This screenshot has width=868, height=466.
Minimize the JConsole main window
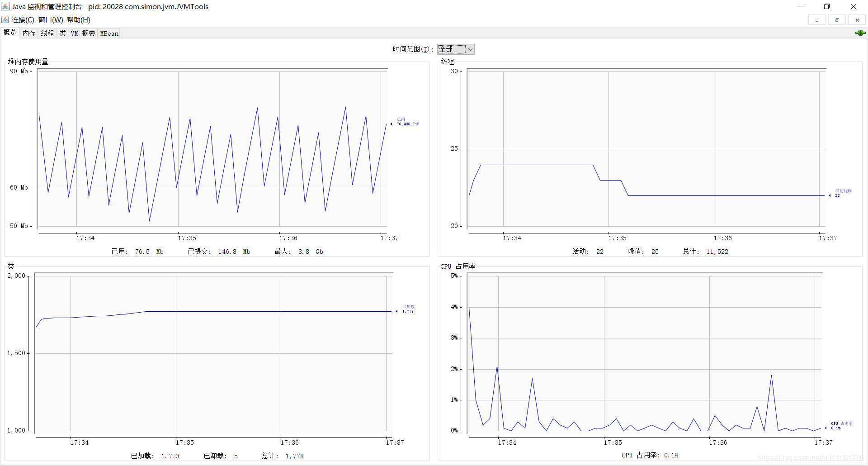[801, 6]
